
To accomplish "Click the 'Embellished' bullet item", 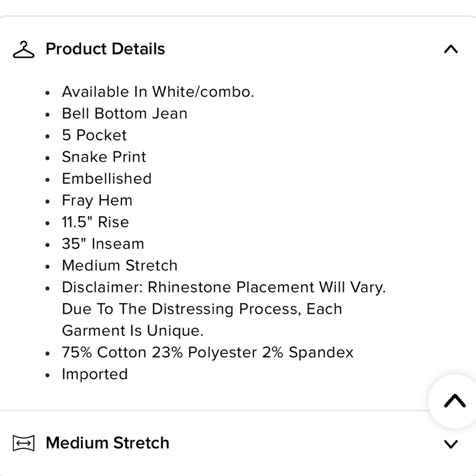I will pyautogui.click(x=107, y=178).
